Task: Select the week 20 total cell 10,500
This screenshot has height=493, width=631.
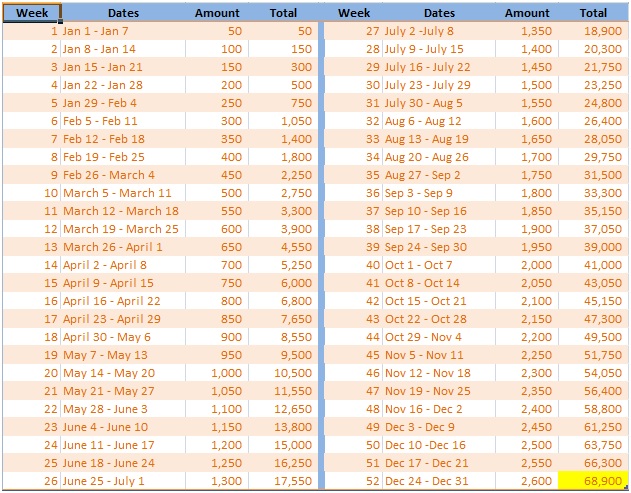Action: pyautogui.click(x=283, y=373)
